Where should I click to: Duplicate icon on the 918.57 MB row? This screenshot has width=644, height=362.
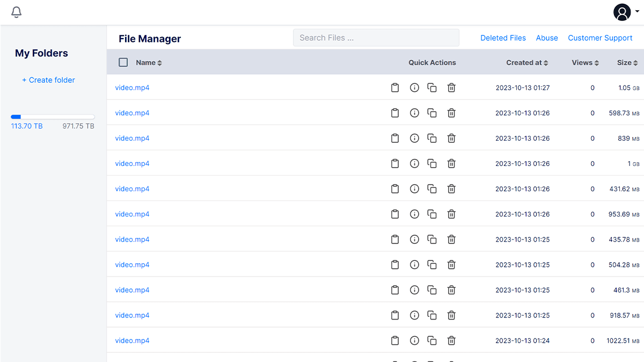pyautogui.click(x=432, y=315)
